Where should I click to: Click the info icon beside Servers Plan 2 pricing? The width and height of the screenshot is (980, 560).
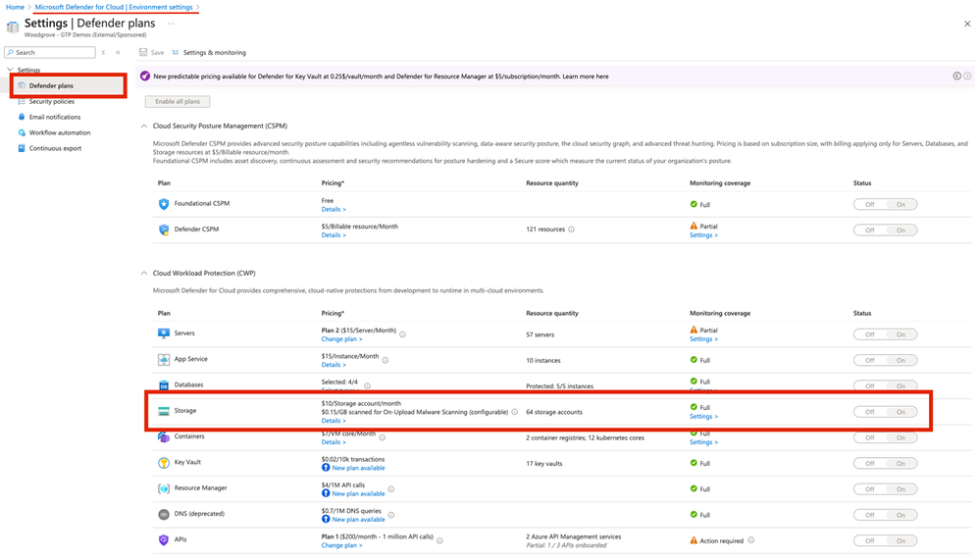pos(402,334)
